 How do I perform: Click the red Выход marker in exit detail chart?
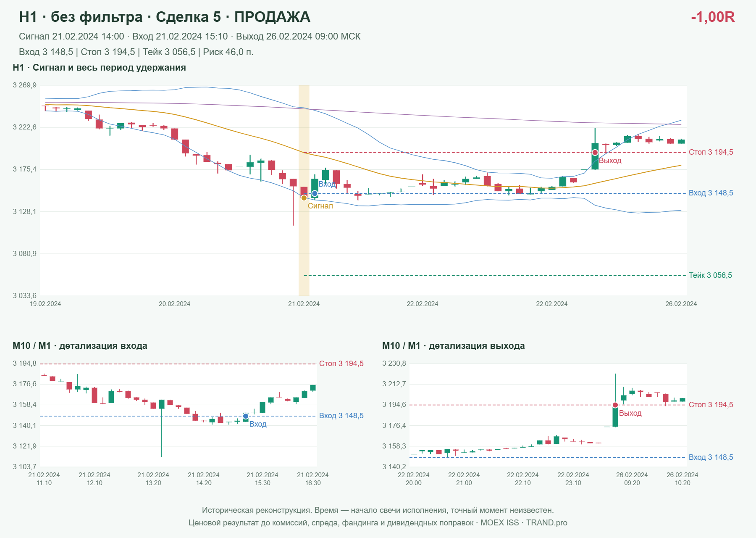point(615,405)
